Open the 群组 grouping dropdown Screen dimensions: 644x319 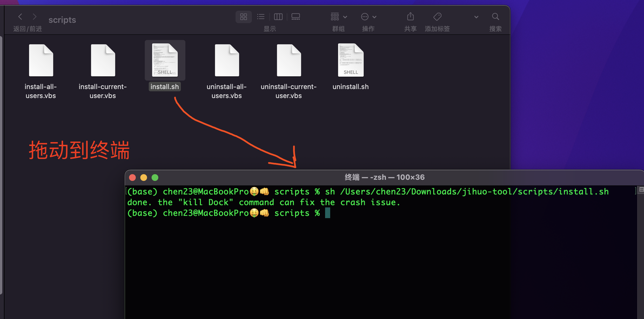[x=339, y=17]
